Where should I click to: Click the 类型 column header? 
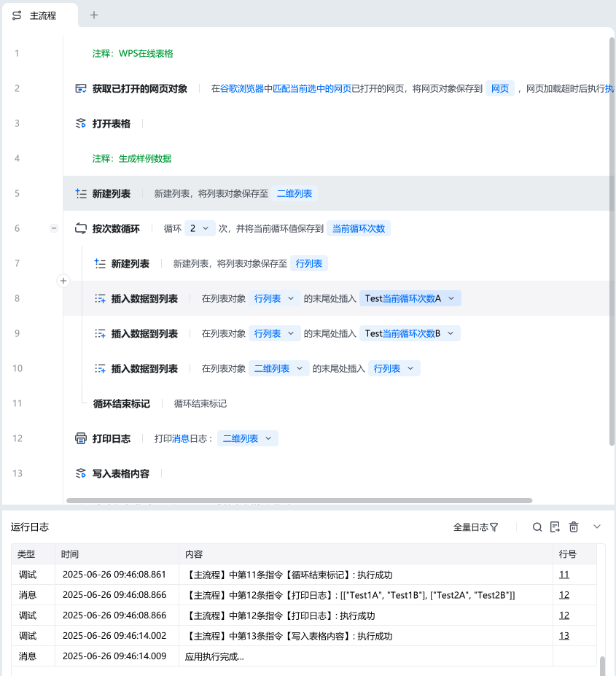(34, 554)
